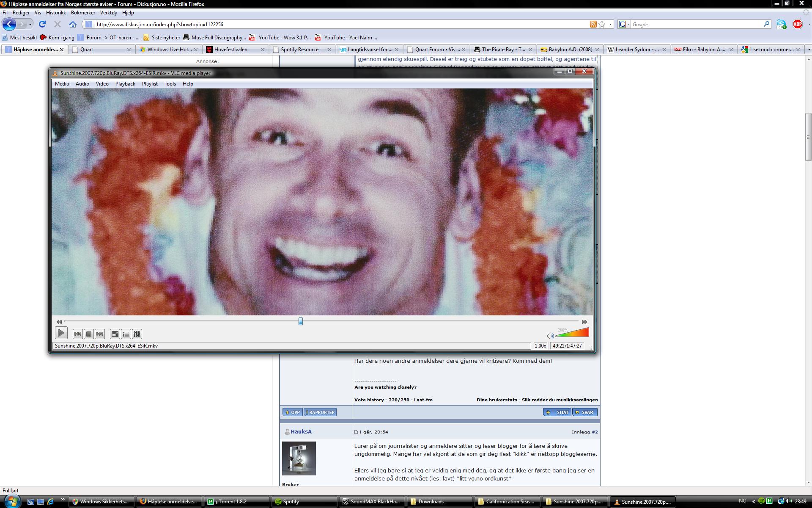
Task: Click VLC seek position handle
Action: pyautogui.click(x=301, y=322)
